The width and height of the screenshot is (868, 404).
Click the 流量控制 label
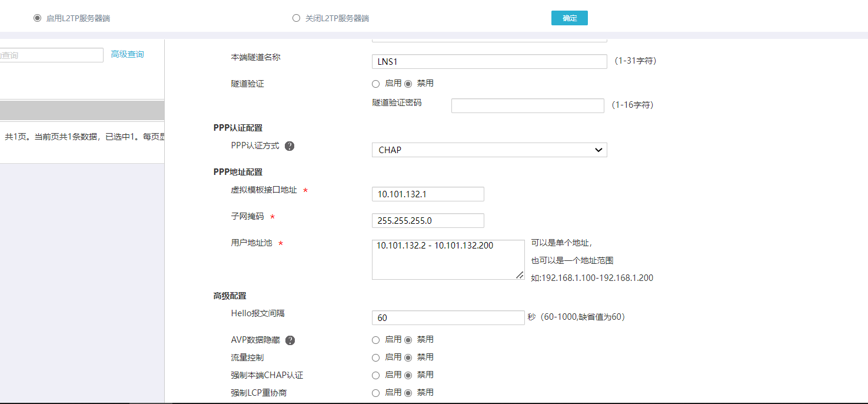click(247, 357)
